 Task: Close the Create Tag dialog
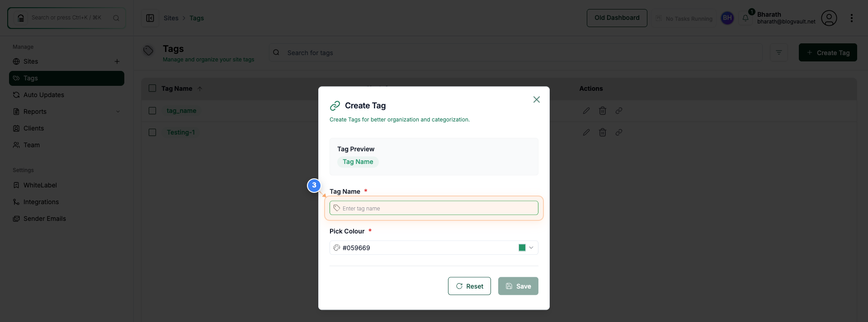click(x=536, y=99)
